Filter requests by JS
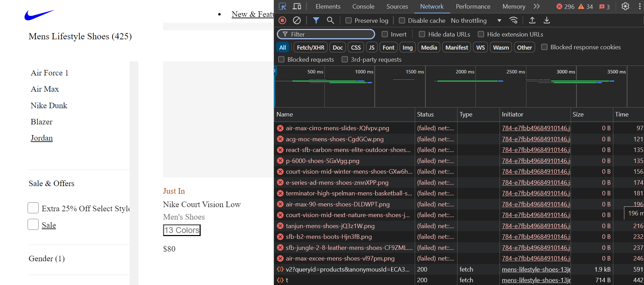The image size is (644, 285). [x=371, y=47]
